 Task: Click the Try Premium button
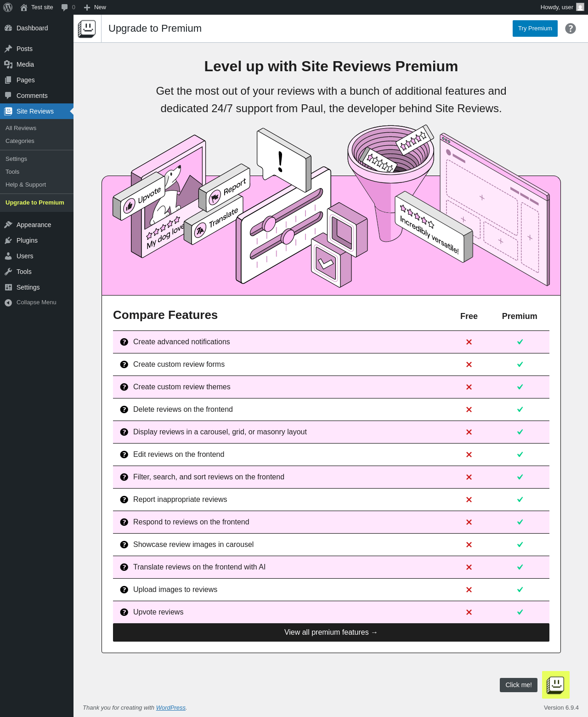pos(535,28)
